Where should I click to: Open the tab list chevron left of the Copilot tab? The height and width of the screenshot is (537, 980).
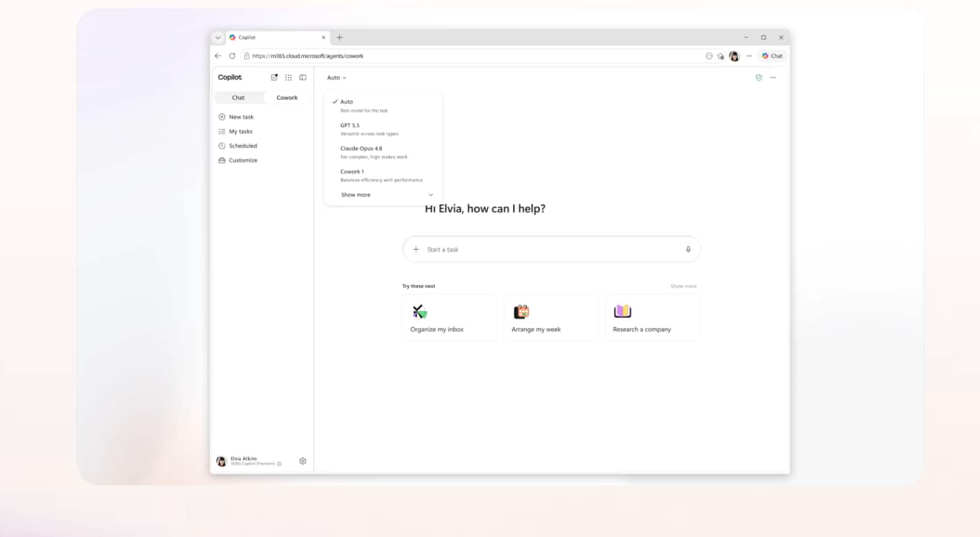click(x=217, y=38)
